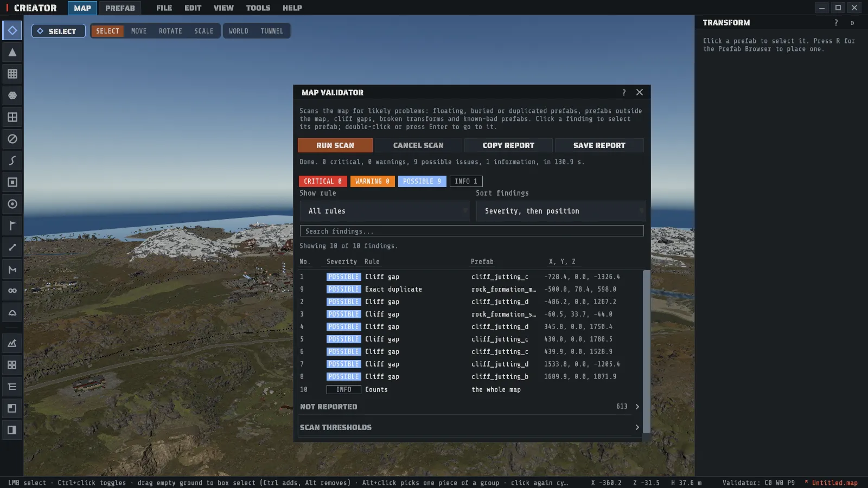Open the hierarchy list icon
The image size is (868, 488).
pos(12,387)
